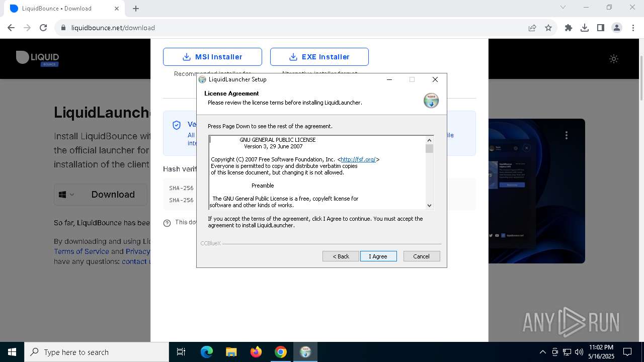Click the EXE Installer download button
Viewport: 644px width, 362px height.
click(319, 57)
